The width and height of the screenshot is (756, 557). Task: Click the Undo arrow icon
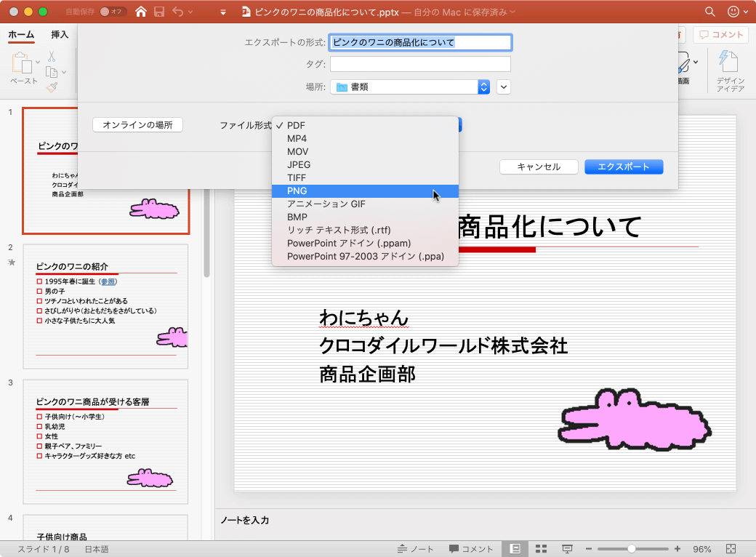[177, 12]
